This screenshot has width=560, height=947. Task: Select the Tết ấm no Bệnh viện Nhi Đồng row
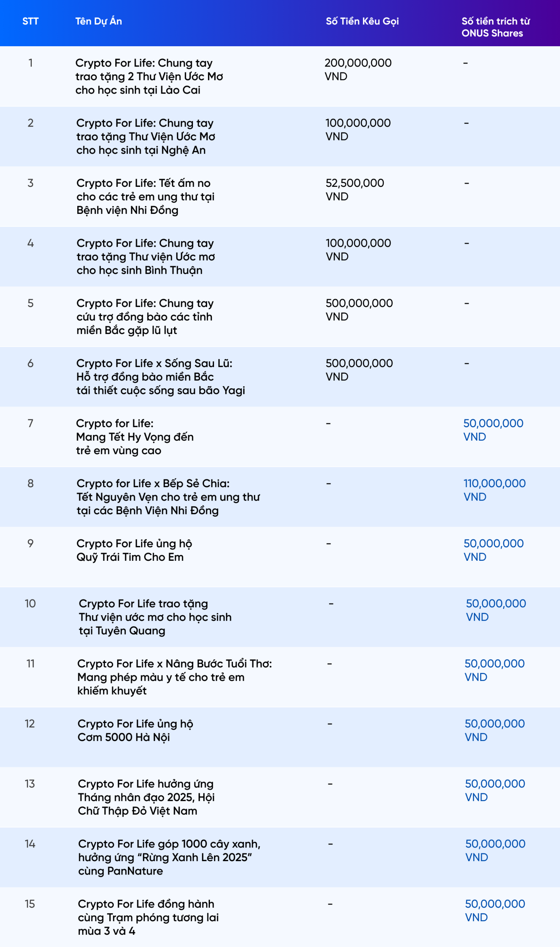280,196
